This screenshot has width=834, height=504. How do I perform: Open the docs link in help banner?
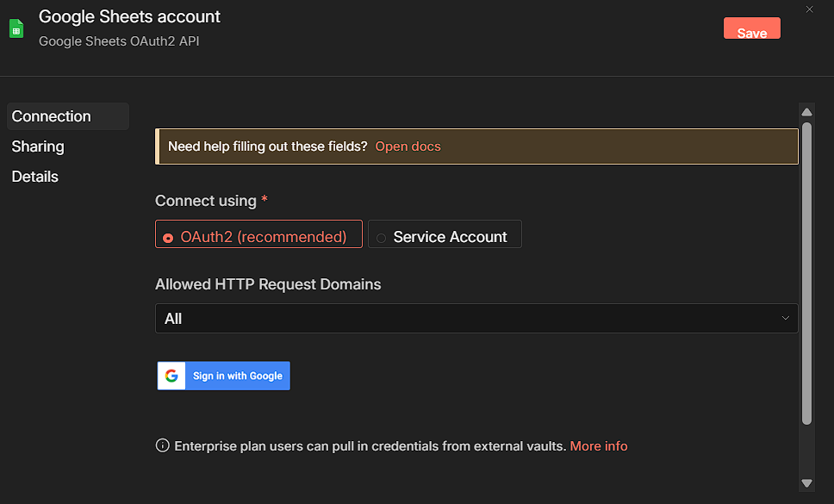coord(408,146)
